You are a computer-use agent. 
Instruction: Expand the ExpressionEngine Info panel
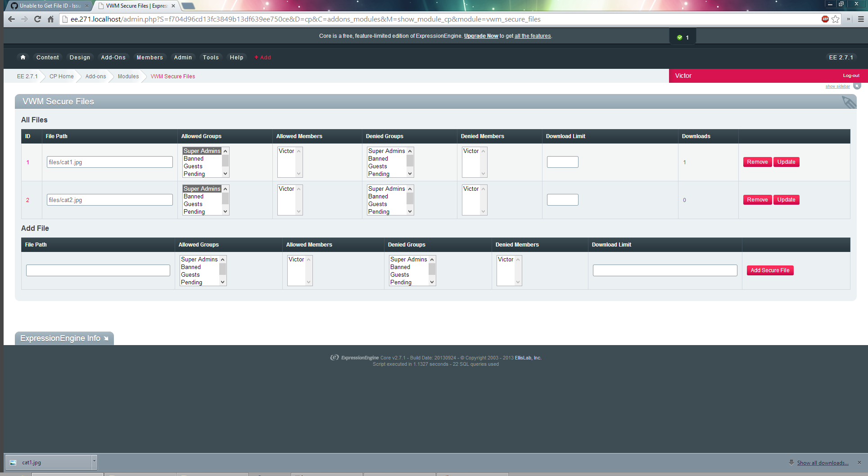(x=64, y=338)
